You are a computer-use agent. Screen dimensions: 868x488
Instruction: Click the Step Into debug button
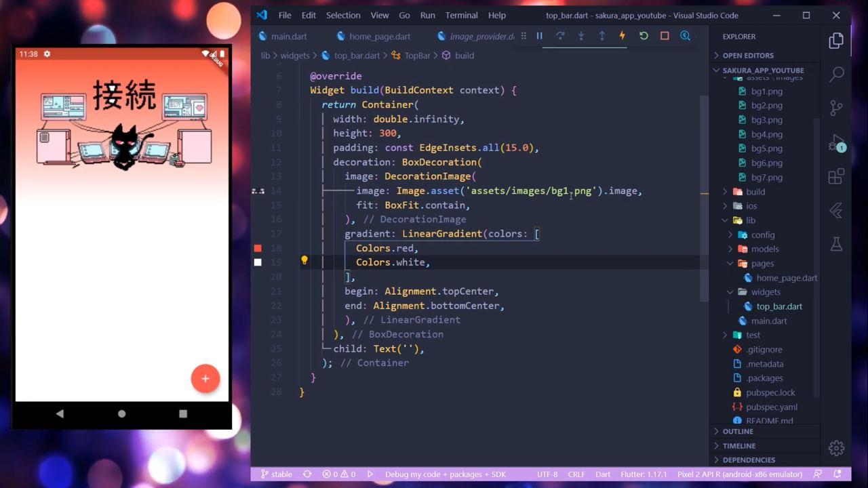pyautogui.click(x=581, y=36)
